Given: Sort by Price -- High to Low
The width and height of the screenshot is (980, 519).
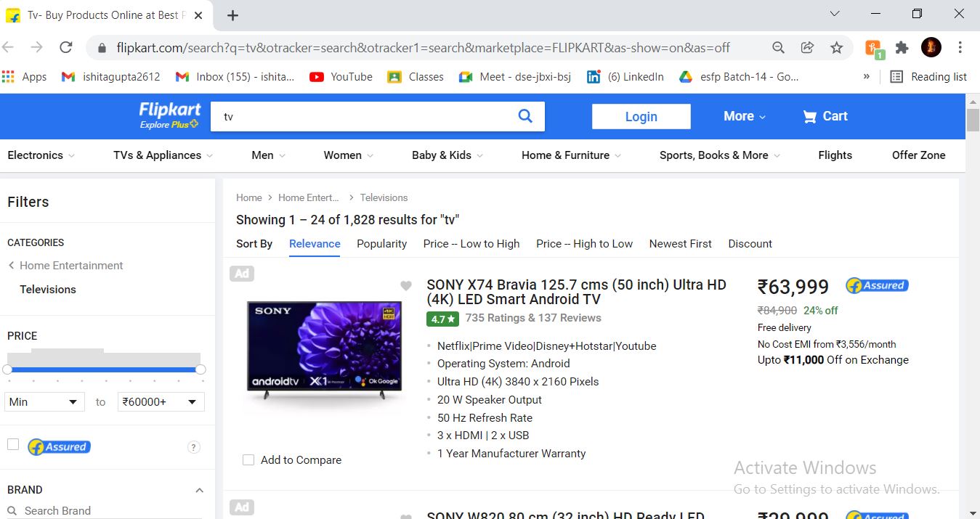Looking at the screenshot, I should pyautogui.click(x=584, y=244).
